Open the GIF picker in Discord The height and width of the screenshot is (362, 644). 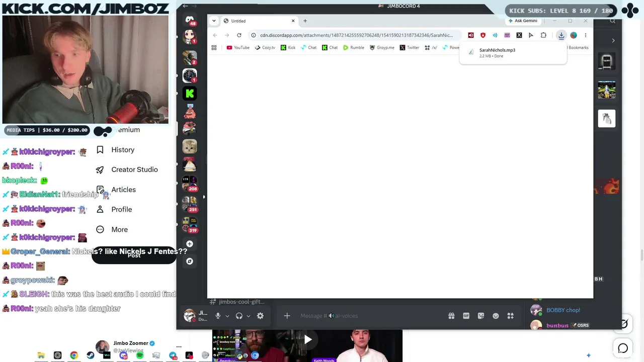(466, 316)
